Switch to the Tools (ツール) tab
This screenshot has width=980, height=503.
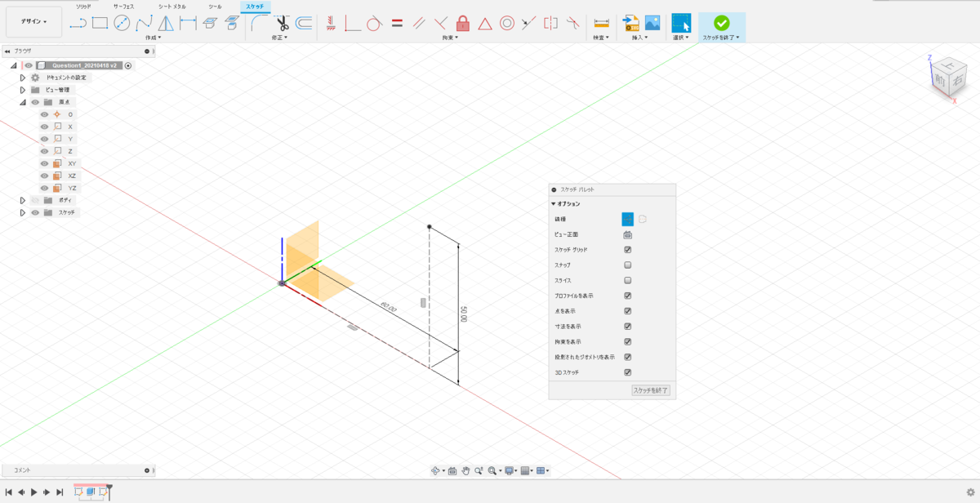pos(215,6)
